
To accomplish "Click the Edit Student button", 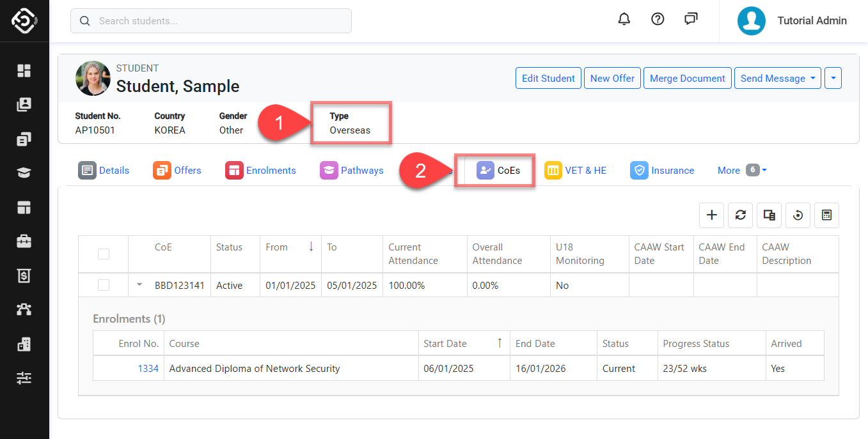I will (548, 78).
